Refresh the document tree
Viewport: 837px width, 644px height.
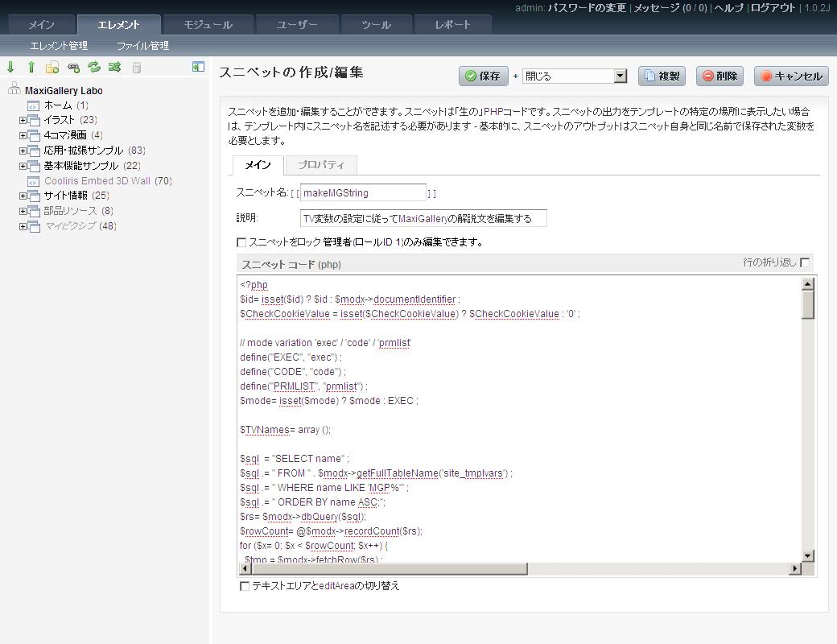[94, 68]
